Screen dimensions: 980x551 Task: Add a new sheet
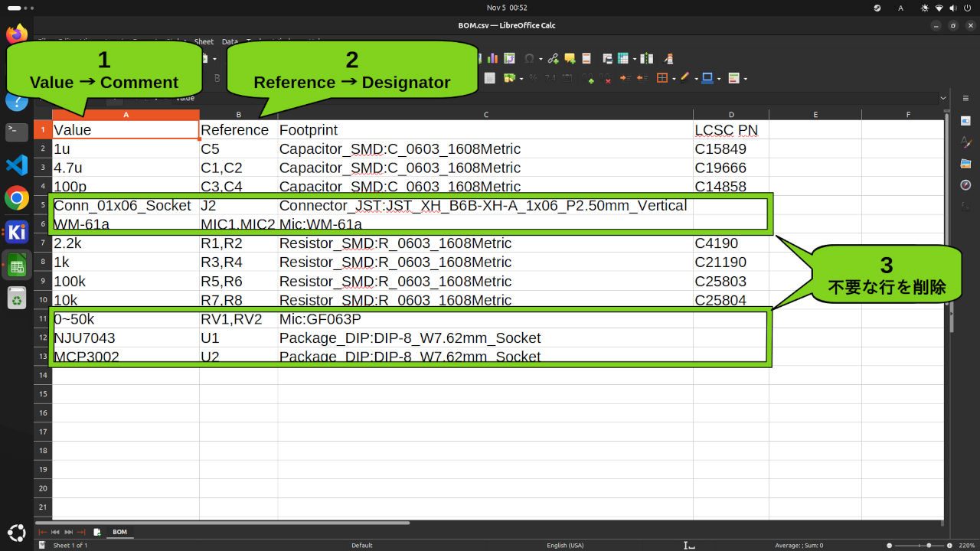(x=97, y=532)
